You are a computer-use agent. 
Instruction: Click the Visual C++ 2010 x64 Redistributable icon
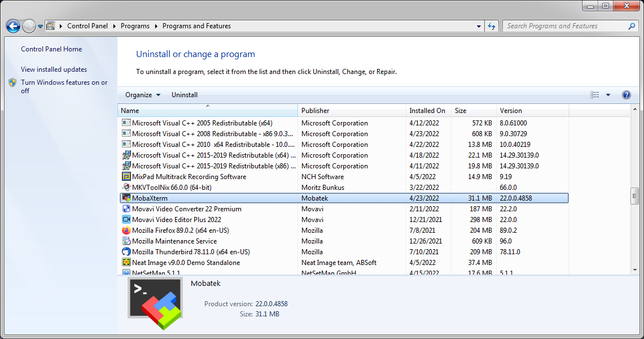tap(126, 144)
